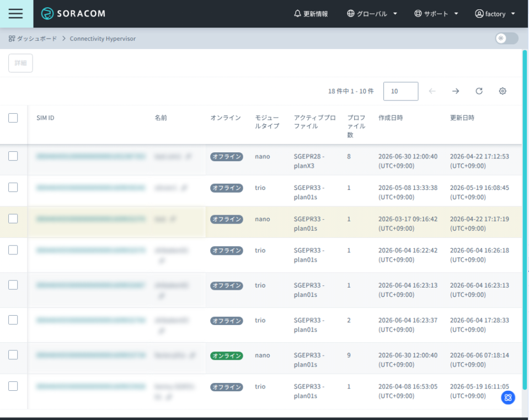
Task: Select checkbox of row created 2026-06-04 16:22:42
Action: (13, 250)
